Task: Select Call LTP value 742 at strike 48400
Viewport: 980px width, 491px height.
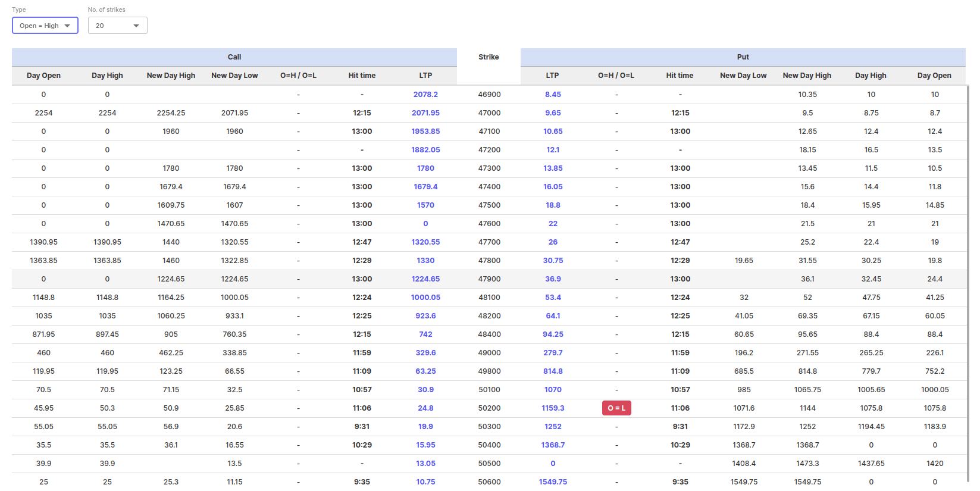Action: (425, 334)
